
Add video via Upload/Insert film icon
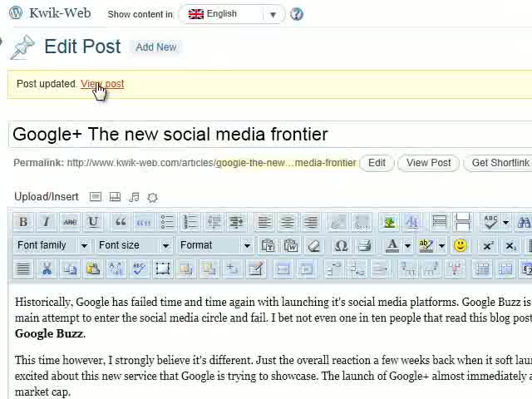pos(115,197)
